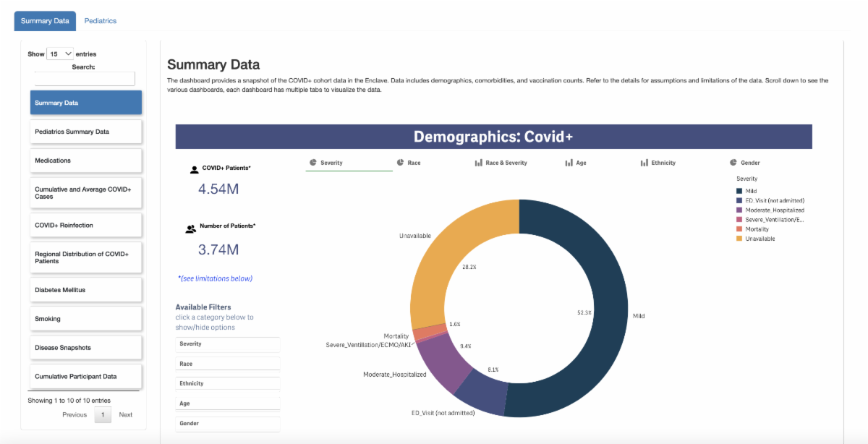Click the bar chart icon beside Age
This screenshot has width=868, height=444.
[569, 163]
